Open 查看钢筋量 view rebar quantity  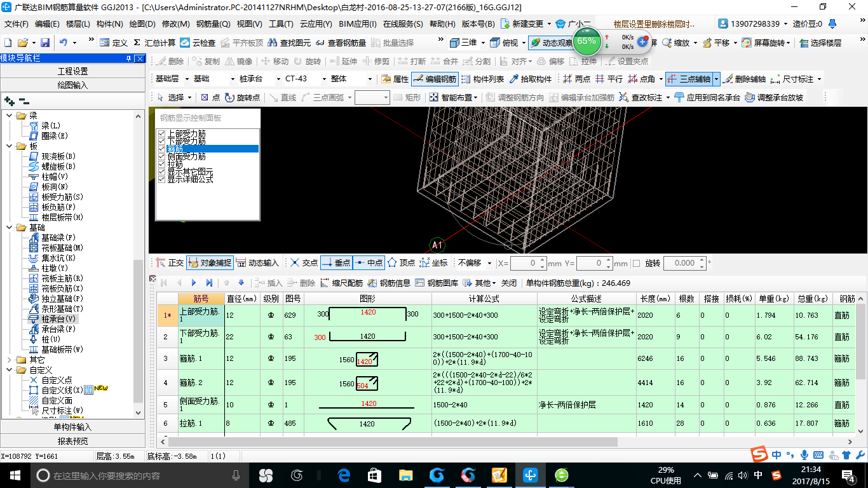pos(341,43)
